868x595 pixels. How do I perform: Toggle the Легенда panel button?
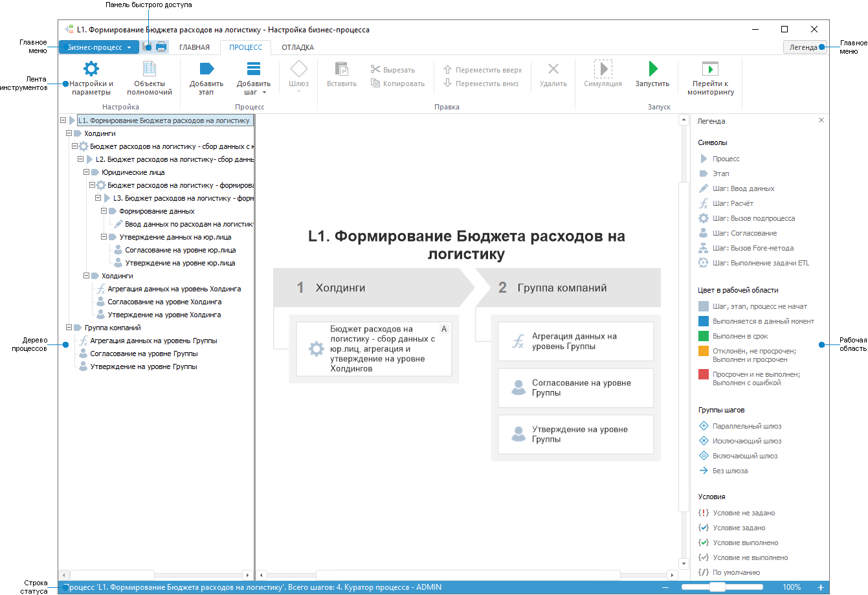pos(803,47)
